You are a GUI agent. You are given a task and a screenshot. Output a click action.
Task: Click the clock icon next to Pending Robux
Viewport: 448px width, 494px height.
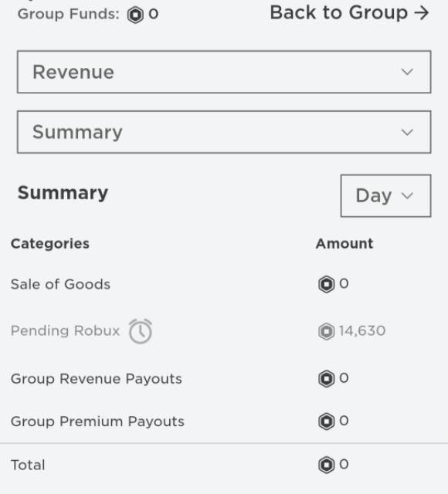pyautogui.click(x=141, y=331)
